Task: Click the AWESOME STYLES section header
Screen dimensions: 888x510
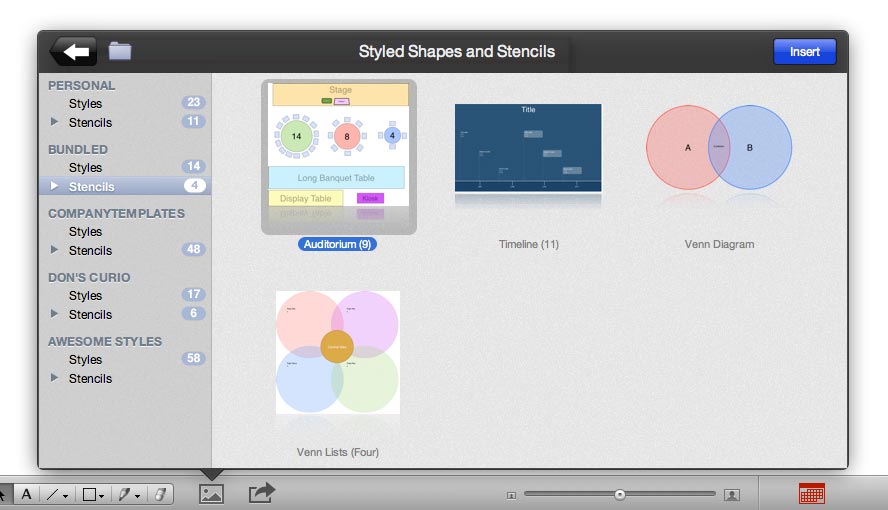Action: pyautogui.click(x=105, y=341)
